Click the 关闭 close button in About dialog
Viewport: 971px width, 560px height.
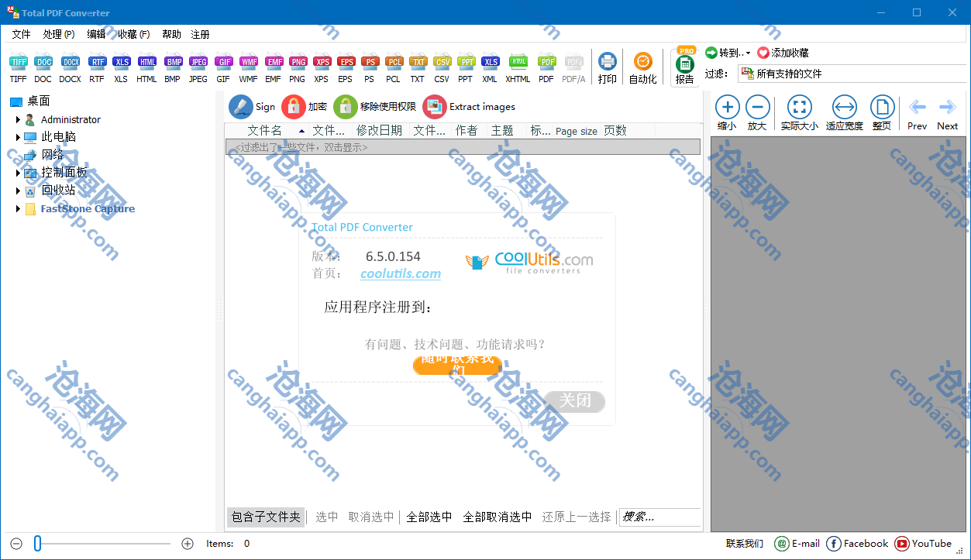point(574,400)
